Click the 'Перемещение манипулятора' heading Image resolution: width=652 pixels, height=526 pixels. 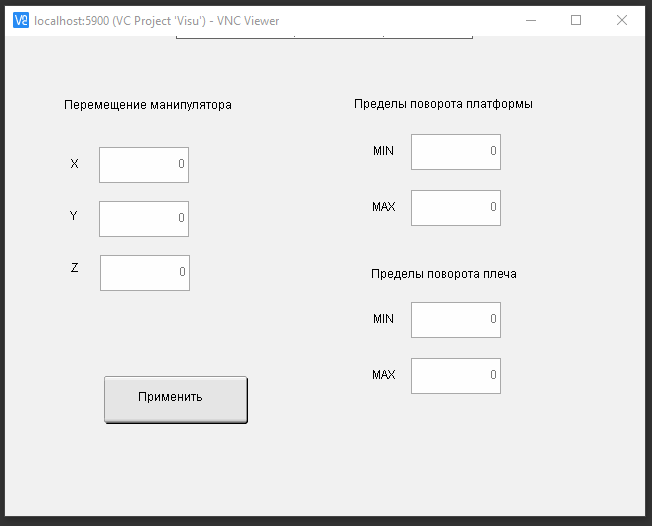[x=148, y=105]
